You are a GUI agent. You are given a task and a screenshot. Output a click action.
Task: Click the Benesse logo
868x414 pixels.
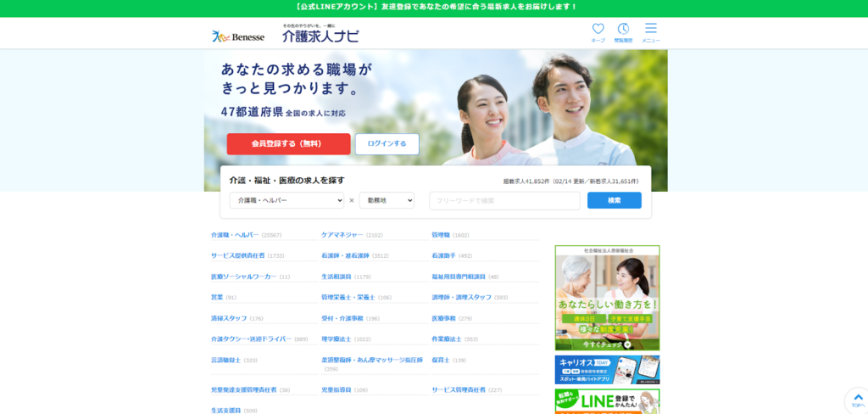(238, 36)
